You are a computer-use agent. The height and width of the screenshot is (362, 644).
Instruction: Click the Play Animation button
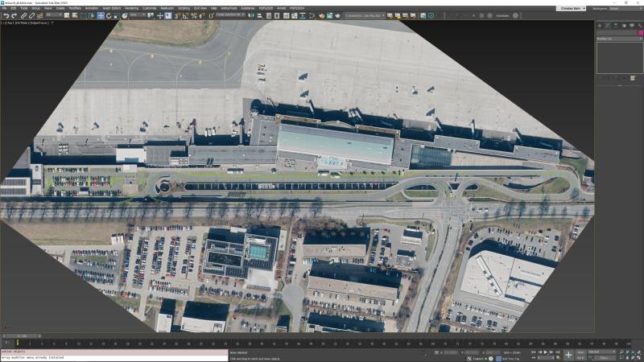coord(546,352)
